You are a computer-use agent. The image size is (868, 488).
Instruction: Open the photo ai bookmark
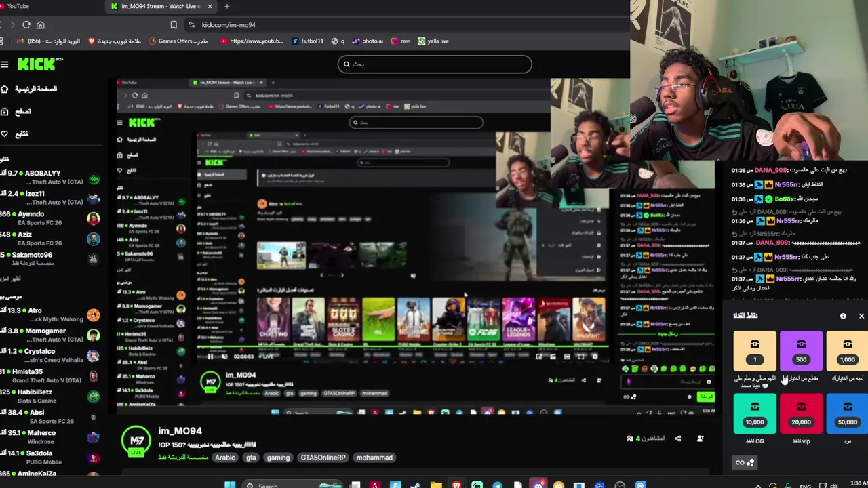pos(368,41)
